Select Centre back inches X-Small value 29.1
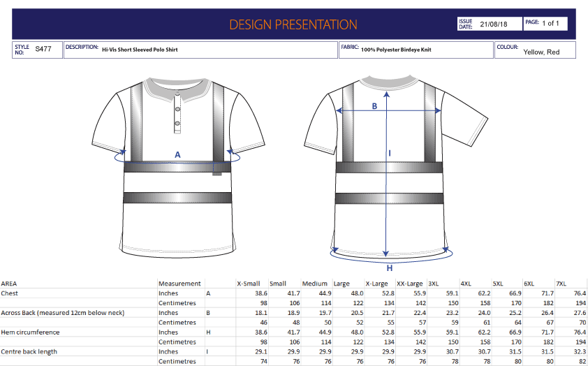This screenshot has height=366, width=588. tap(261, 352)
